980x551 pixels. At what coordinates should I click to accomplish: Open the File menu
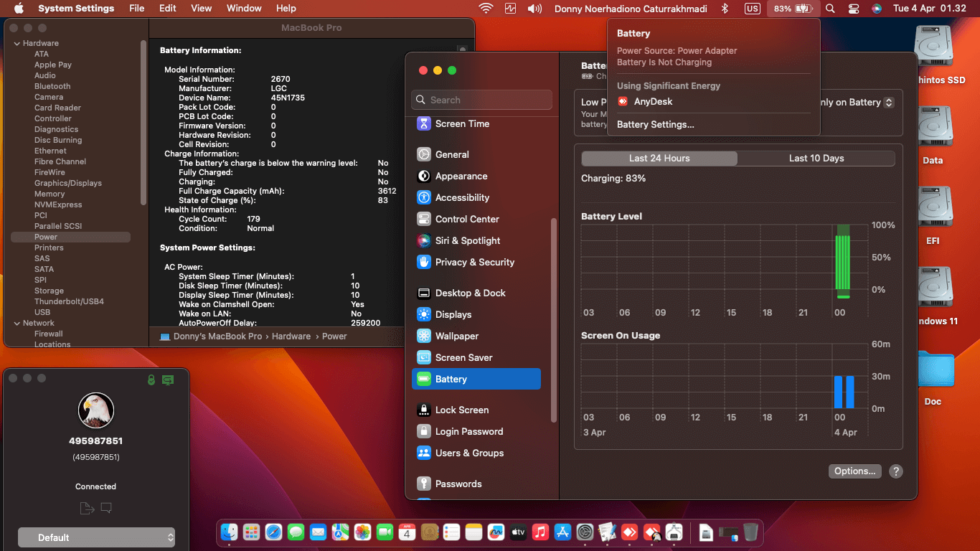tap(136, 9)
